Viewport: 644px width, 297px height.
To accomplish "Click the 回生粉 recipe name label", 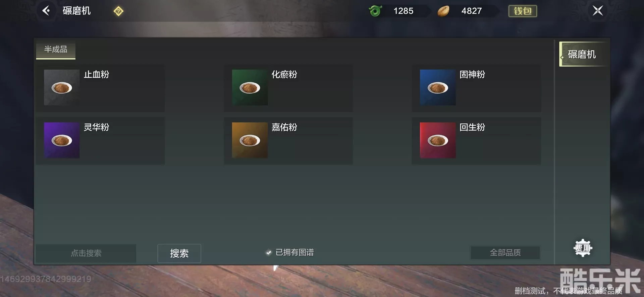I will pyautogui.click(x=472, y=127).
